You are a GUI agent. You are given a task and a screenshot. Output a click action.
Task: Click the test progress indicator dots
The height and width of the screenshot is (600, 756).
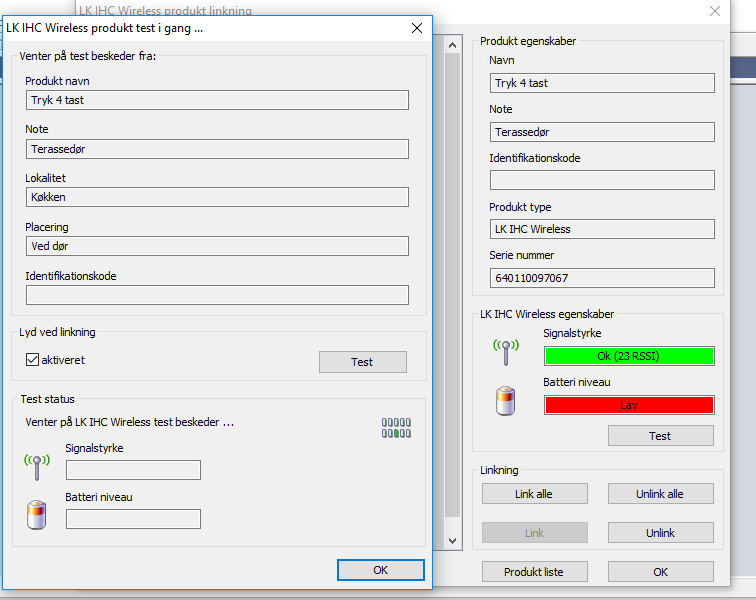(396, 428)
